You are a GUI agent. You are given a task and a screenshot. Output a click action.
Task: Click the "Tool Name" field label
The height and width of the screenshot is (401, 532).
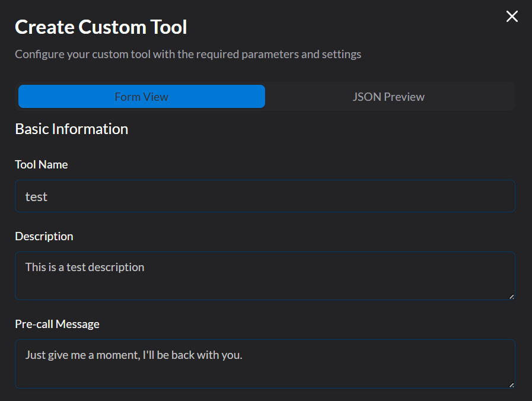click(x=42, y=164)
